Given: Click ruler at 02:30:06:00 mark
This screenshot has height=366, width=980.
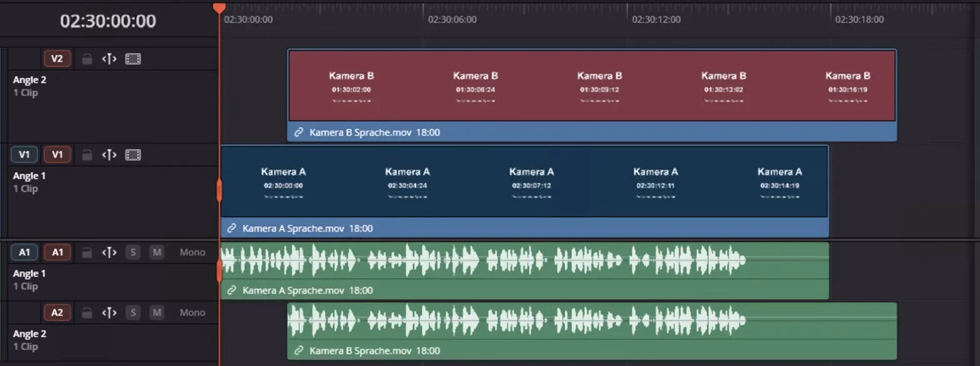Looking at the screenshot, I should pos(452,19).
